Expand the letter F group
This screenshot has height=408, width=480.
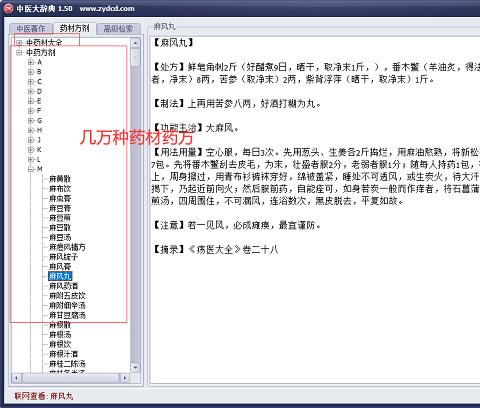[x=31, y=111]
